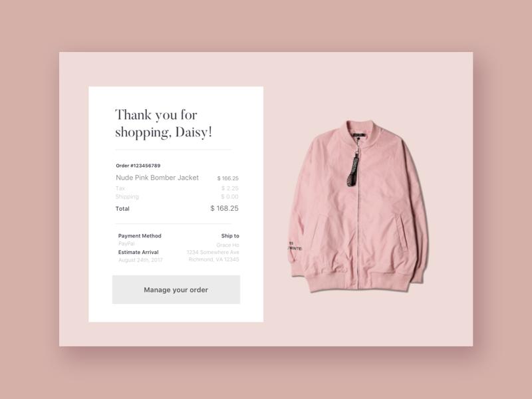Open the pink bomber jacket image
532x399 pixels.
(358, 206)
